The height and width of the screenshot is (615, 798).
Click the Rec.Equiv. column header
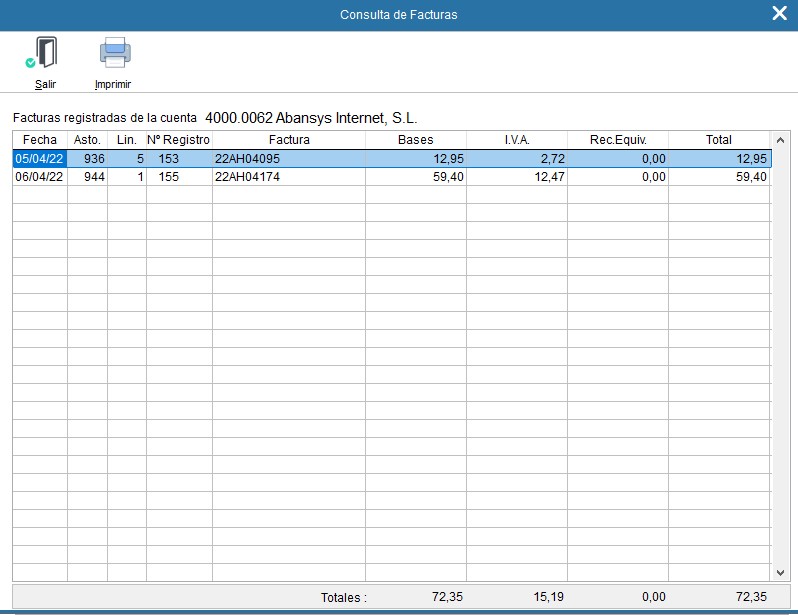pyautogui.click(x=617, y=140)
